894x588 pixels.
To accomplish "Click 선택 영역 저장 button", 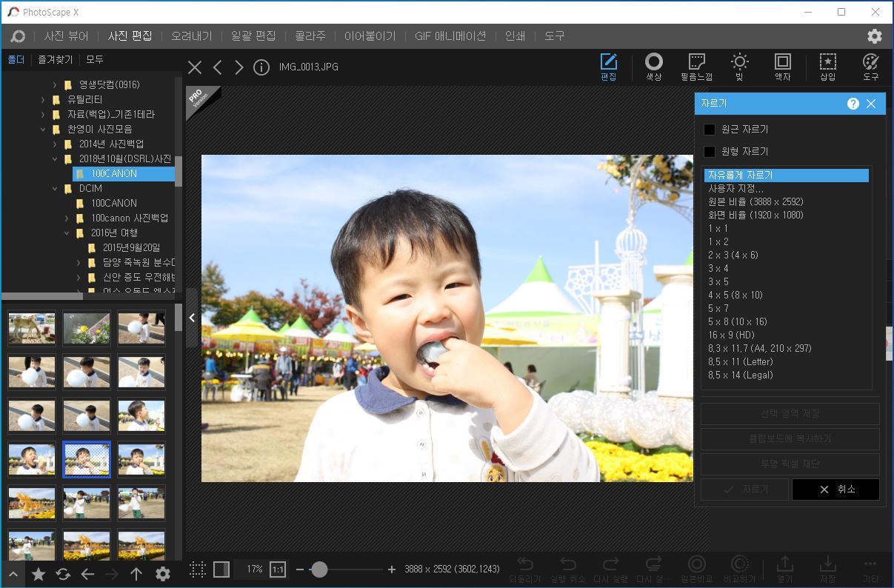I will click(x=790, y=413).
